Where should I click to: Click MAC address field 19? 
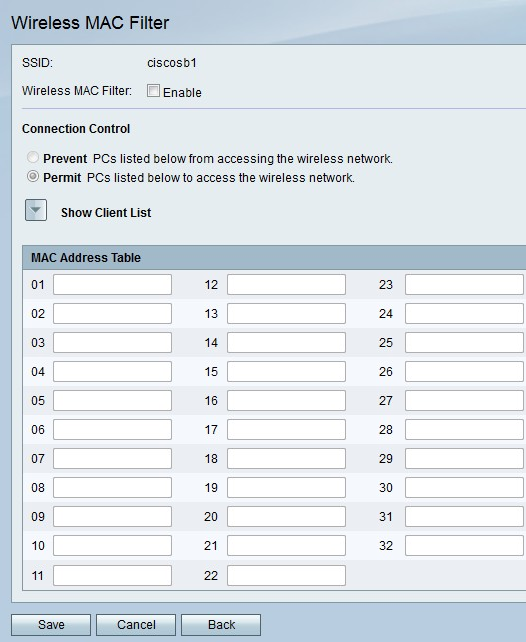[x=286, y=487]
